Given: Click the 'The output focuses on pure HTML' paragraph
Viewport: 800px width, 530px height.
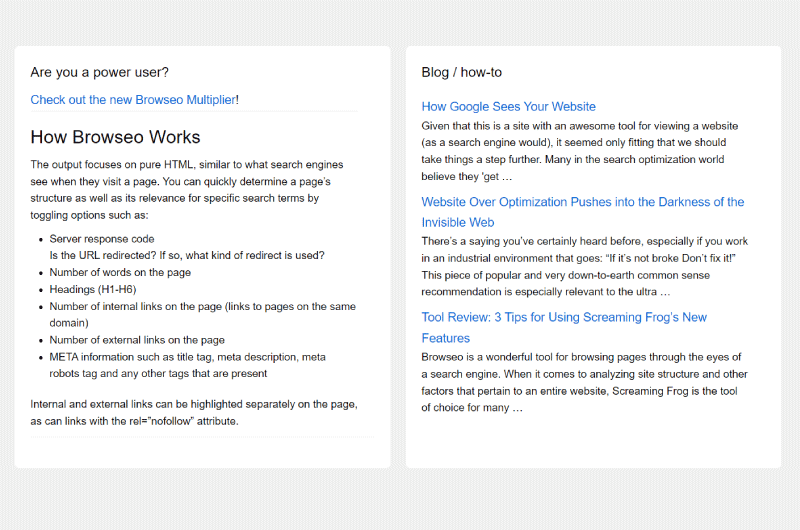Looking at the screenshot, I should [x=187, y=190].
